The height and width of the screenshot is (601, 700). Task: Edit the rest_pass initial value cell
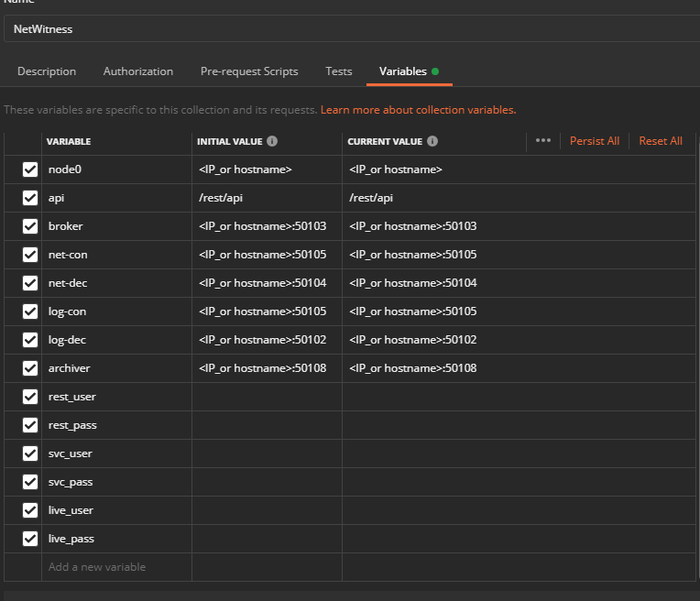(267, 425)
